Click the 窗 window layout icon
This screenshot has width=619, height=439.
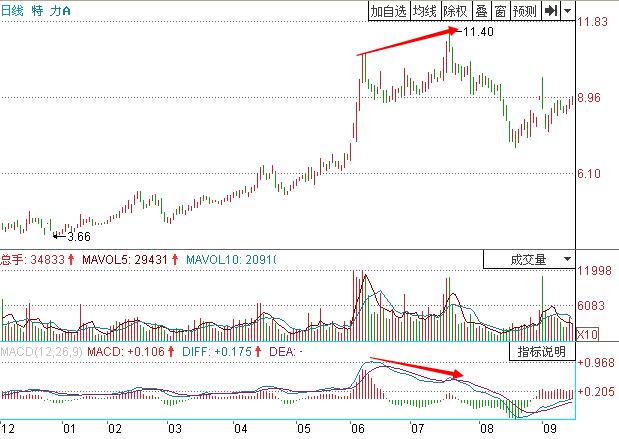coord(499,11)
